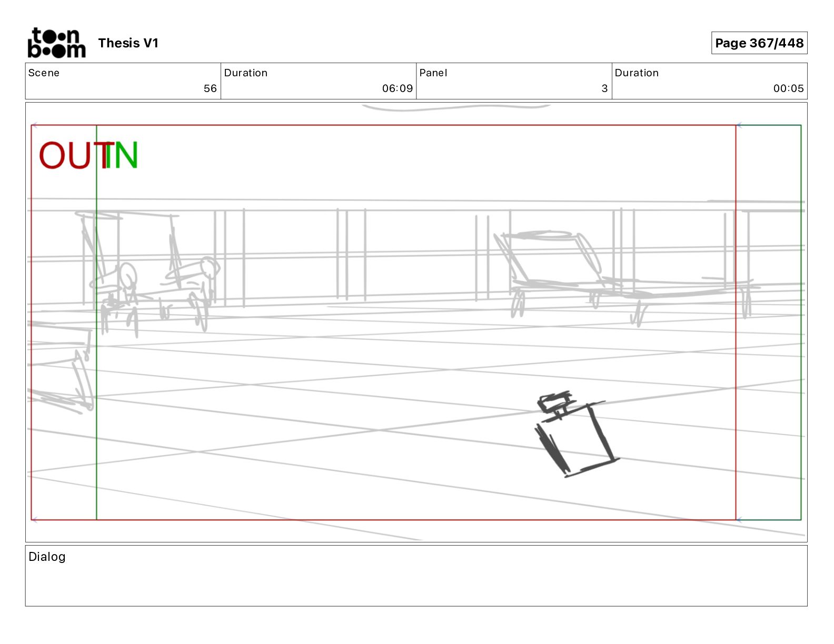
Task: Select the scene number '56'
Action: pos(210,88)
